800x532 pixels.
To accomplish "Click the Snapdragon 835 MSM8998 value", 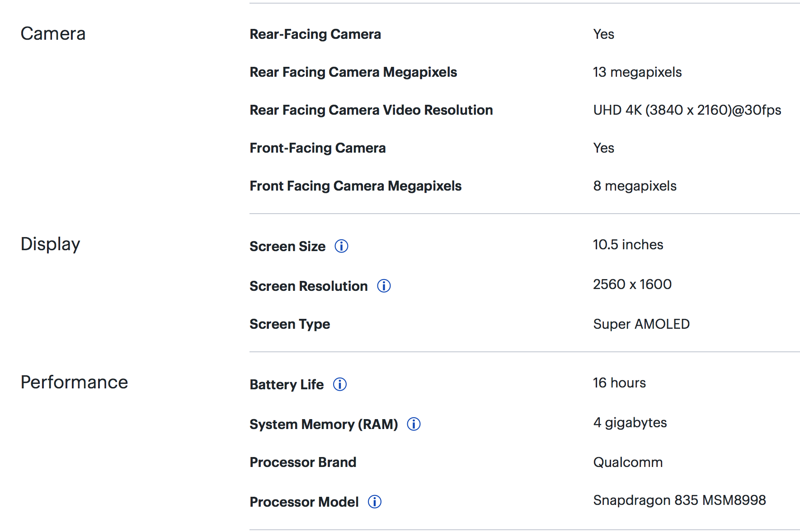I will pyautogui.click(x=679, y=500).
